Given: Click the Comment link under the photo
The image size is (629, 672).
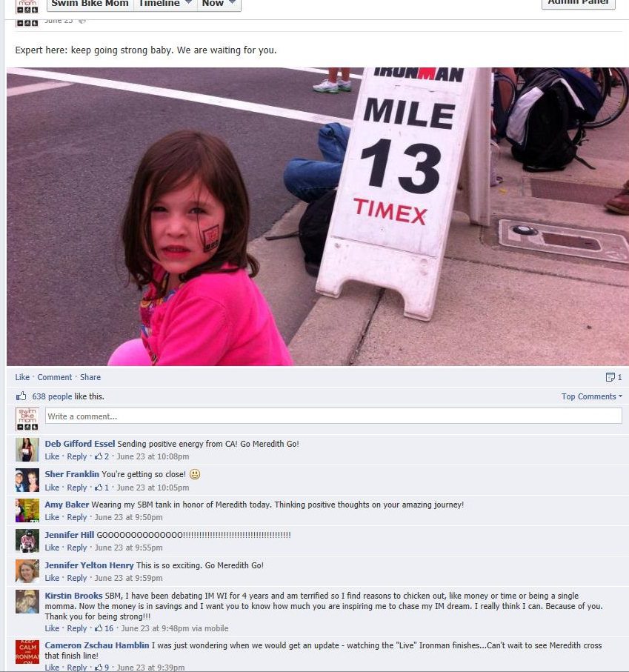Looking at the screenshot, I should pos(54,377).
